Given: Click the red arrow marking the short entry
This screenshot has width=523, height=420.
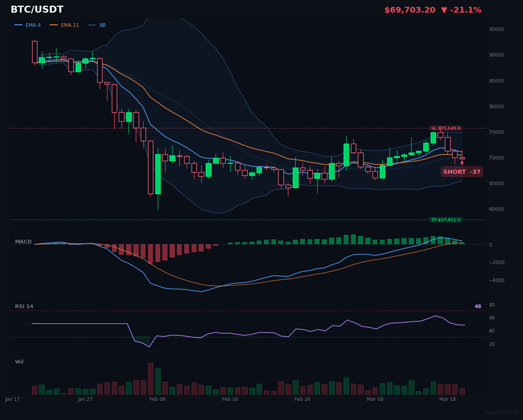Looking at the screenshot, I should 462,163.
